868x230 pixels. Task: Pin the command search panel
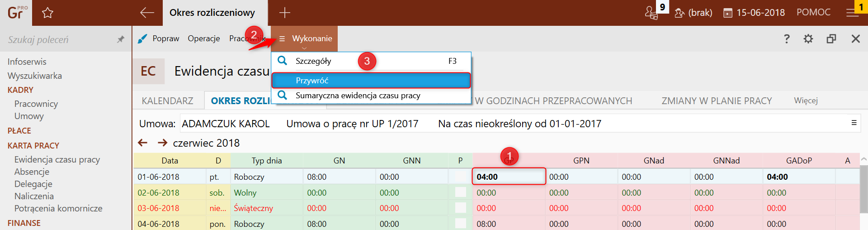coord(120,39)
